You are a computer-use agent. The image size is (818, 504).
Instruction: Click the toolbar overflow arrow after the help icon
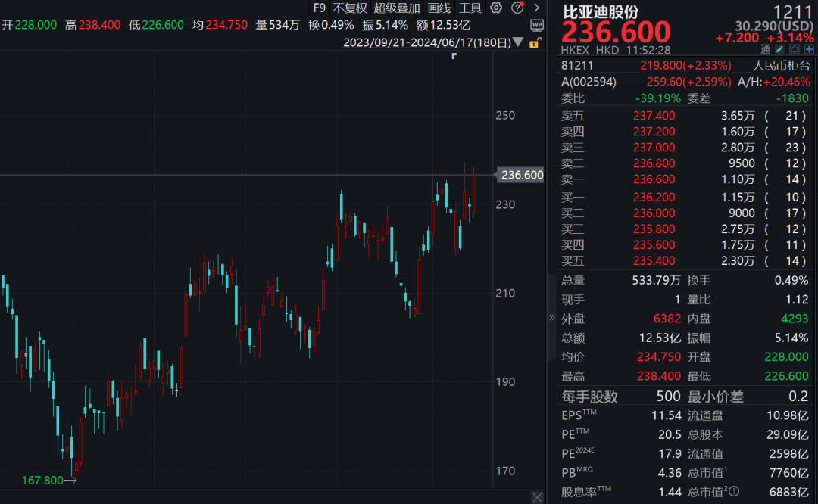pos(535,8)
